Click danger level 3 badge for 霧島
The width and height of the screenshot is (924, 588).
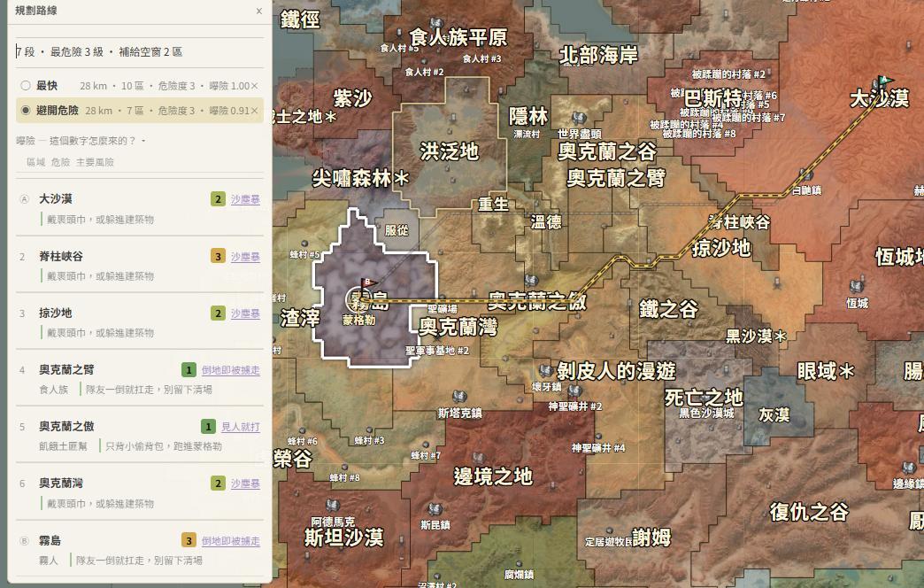(x=189, y=541)
